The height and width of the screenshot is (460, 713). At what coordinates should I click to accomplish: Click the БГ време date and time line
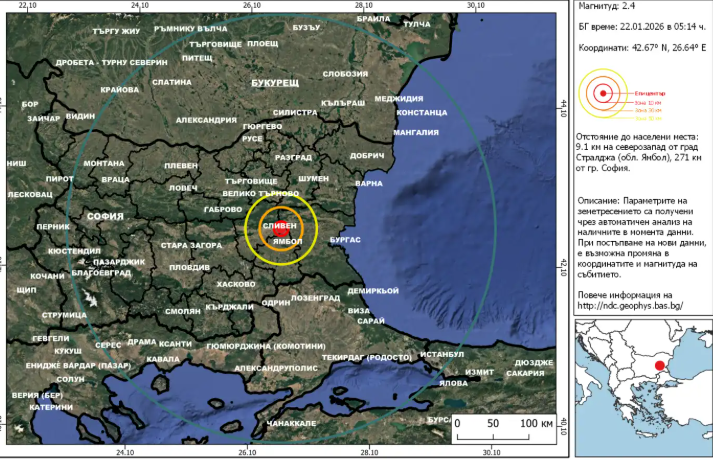642,27
